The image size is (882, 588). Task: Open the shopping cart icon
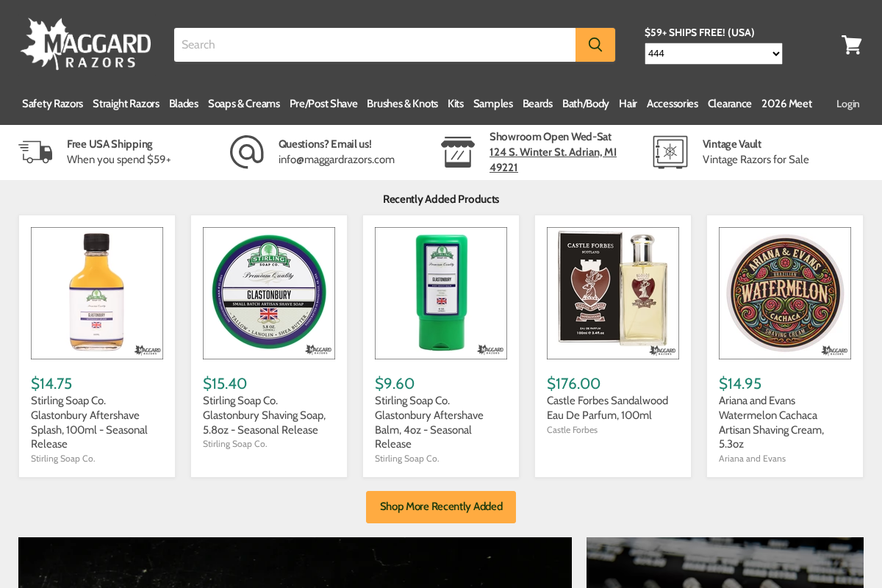point(851,44)
